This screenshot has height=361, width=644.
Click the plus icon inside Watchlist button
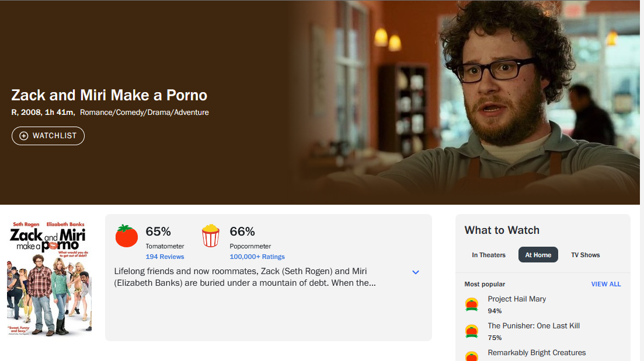(x=24, y=136)
